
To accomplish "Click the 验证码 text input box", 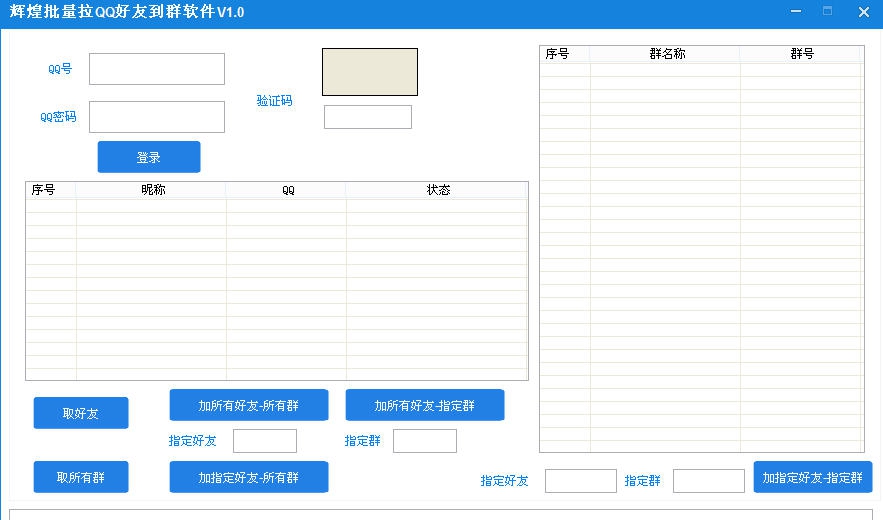I will click(x=368, y=117).
